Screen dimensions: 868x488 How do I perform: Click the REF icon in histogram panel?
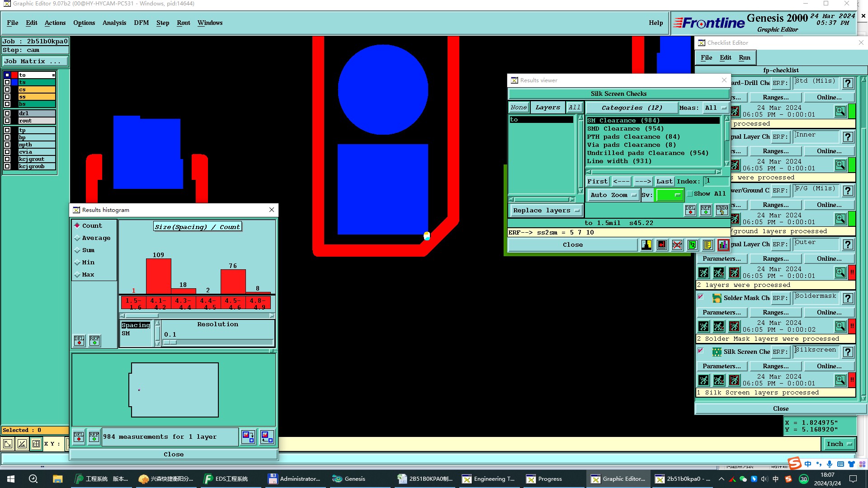(94, 340)
